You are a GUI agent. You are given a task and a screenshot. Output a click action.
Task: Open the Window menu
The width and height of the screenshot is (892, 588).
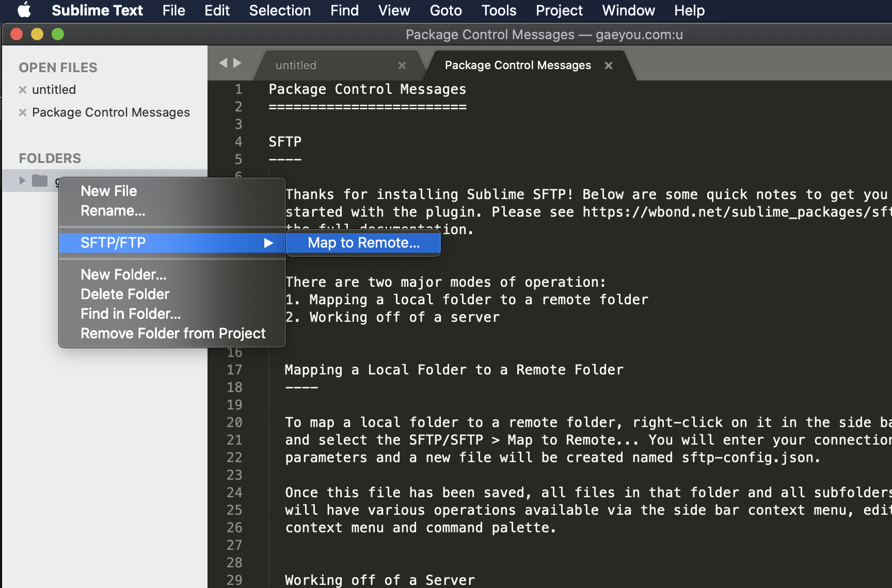(628, 10)
